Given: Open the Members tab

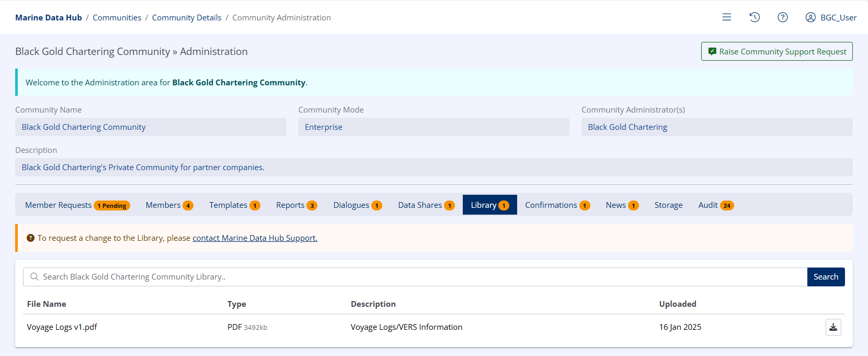Looking at the screenshot, I should (x=169, y=205).
